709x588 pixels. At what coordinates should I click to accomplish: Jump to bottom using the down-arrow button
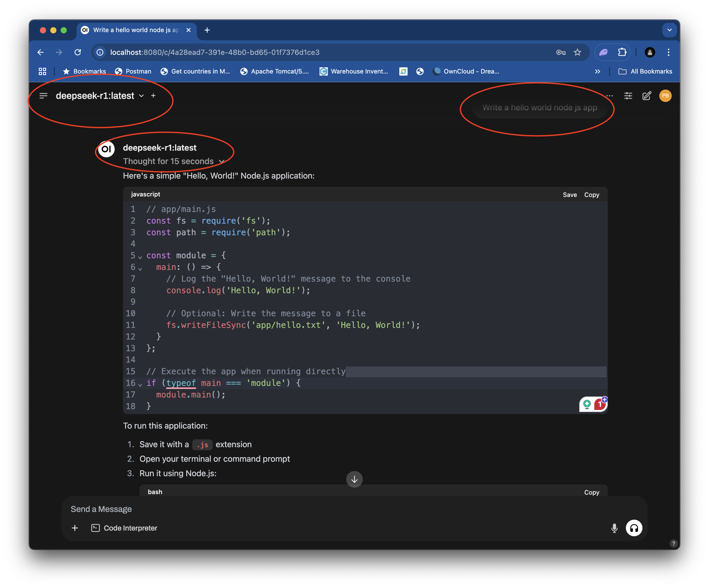click(354, 479)
